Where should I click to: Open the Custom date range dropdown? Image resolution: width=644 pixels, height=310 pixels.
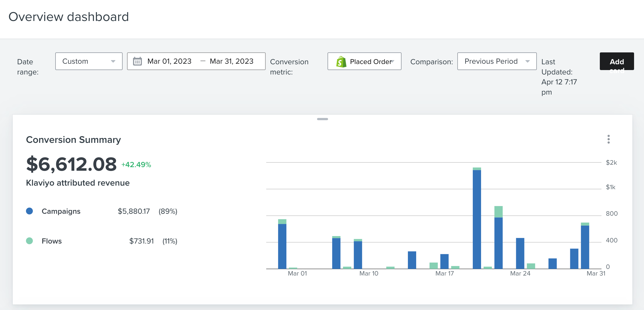pos(89,61)
